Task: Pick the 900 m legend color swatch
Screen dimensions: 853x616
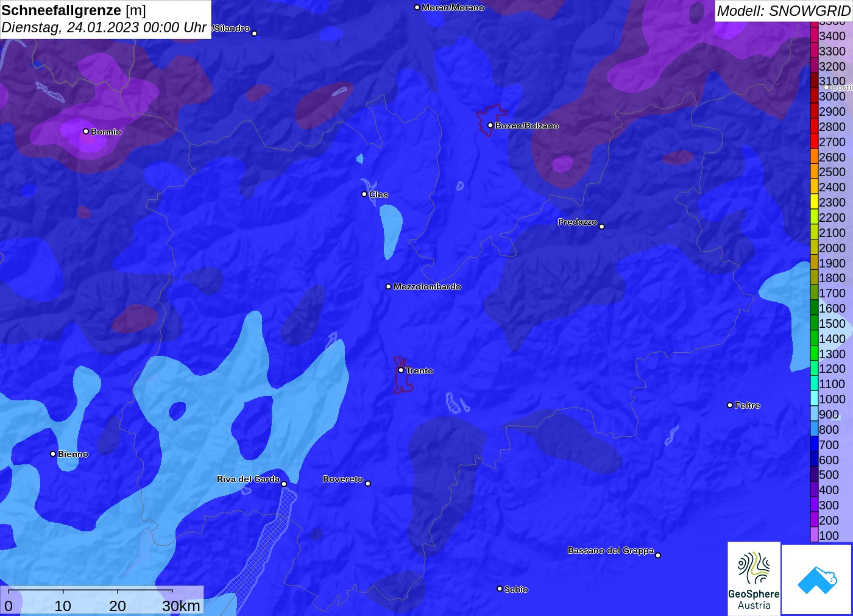Action: (x=814, y=414)
